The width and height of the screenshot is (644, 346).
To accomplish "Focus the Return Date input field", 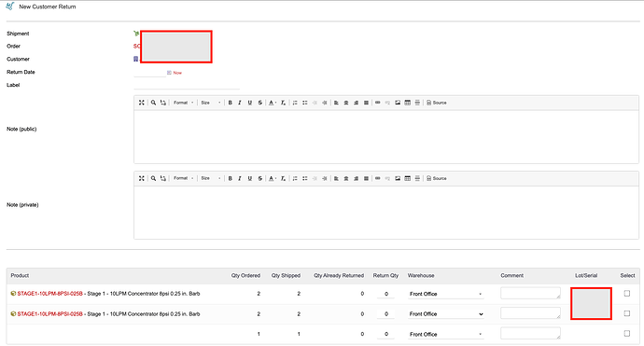I will click(150, 73).
